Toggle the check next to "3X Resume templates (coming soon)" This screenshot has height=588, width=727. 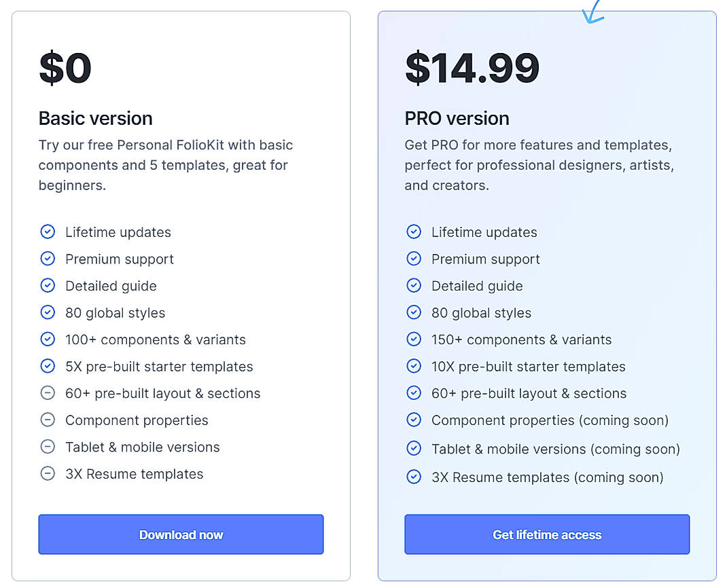coord(414,477)
